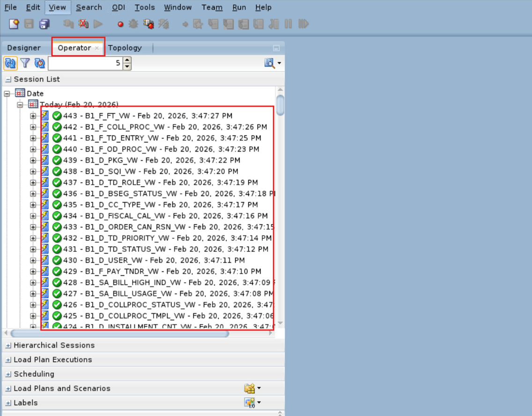Open the Team menu
The width and height of the screenshot is (532, 416).
(212, 7)
